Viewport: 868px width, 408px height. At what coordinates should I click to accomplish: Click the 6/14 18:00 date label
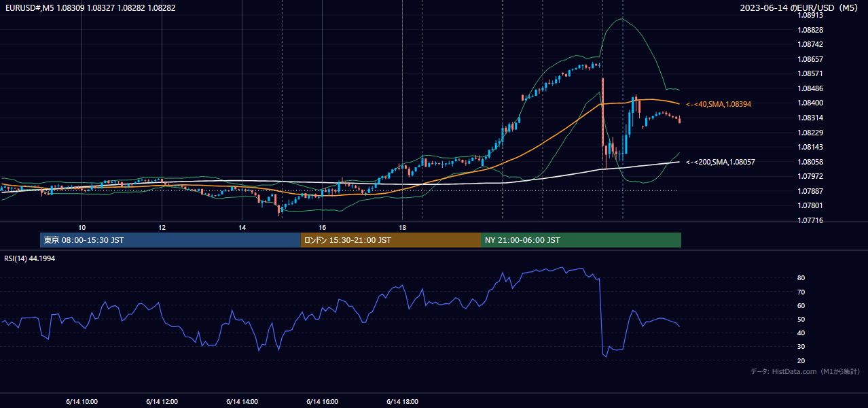(x=403, y=402)
